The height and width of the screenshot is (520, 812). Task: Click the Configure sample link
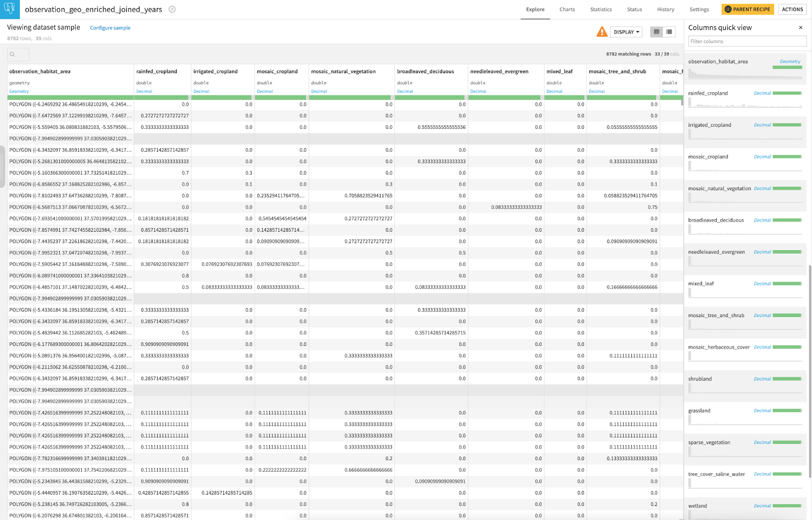[x=110, y=28]
